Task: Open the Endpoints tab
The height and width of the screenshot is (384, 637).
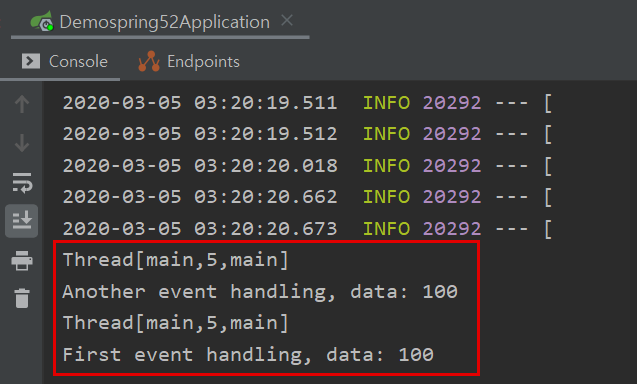Action: click(189, 62)
